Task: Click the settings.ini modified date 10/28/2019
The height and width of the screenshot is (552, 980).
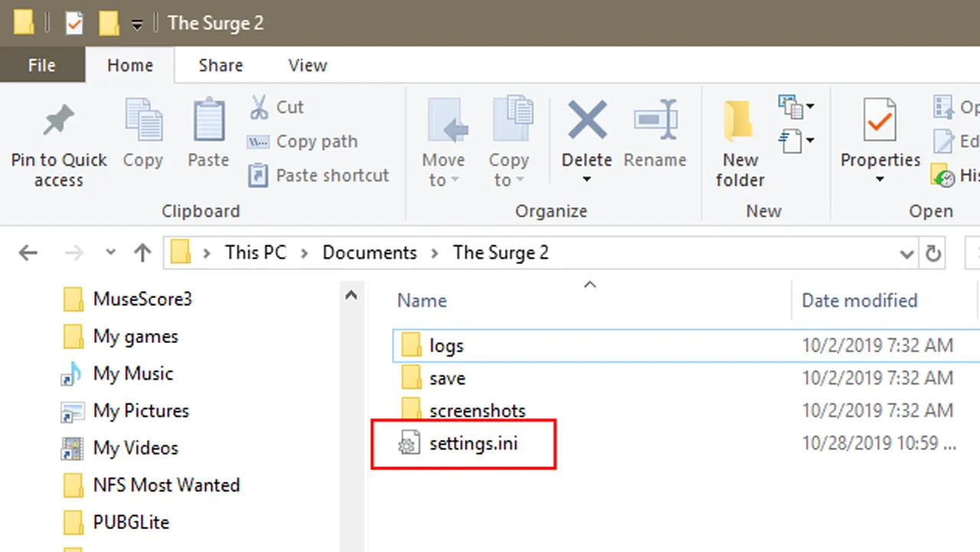Action: 878,443
